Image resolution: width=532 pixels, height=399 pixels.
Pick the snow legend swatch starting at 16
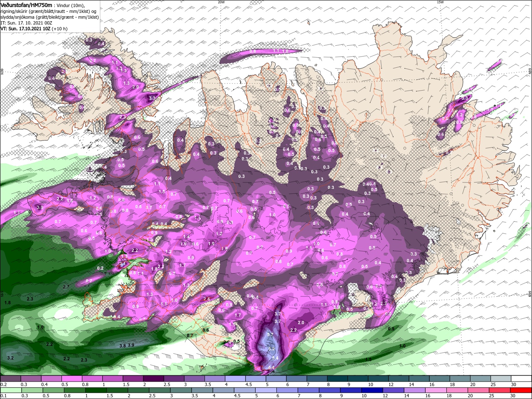click(440, 379)
